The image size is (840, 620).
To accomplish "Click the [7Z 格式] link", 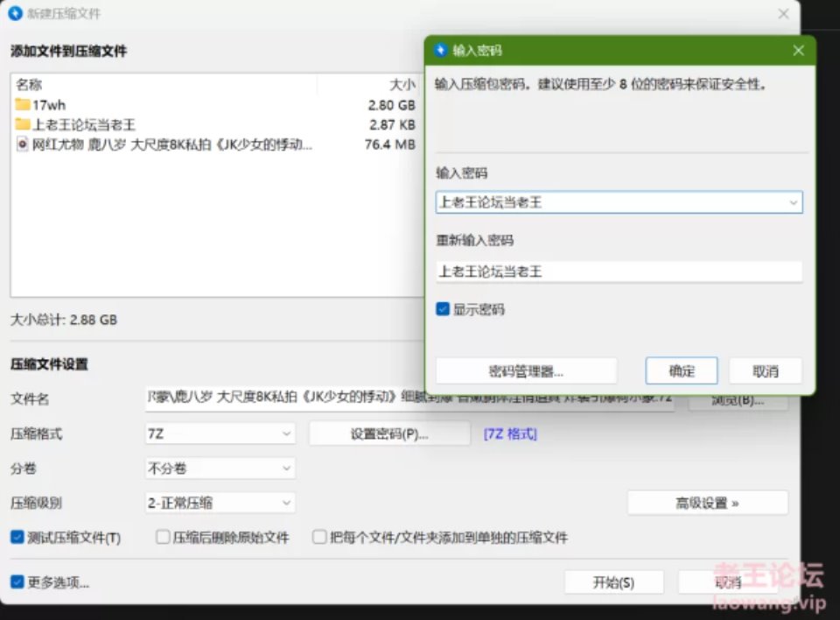I will 510,433.
